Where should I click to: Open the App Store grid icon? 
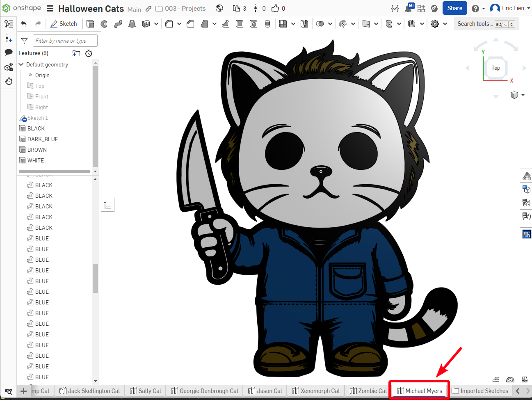421,8
